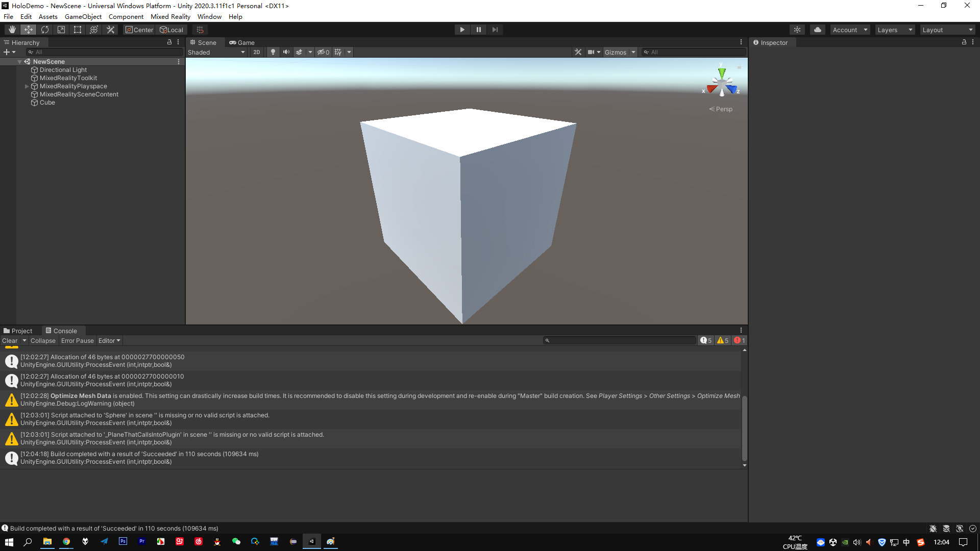Screen dimensions: 980x551
Task: Select the Hand tool in the toolbar
Action: 12,29
